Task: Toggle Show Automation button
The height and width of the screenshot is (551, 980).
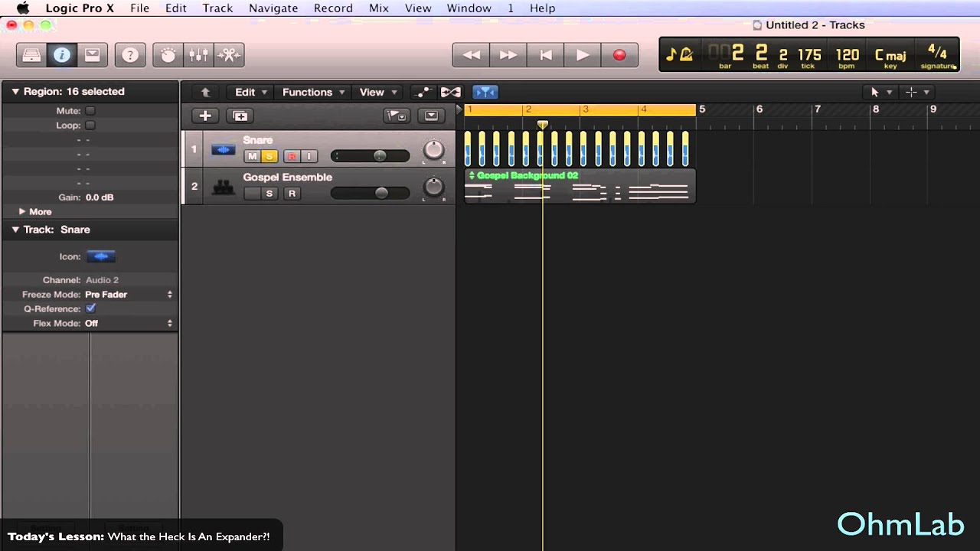Action: pyautogui.click(x=422, y=92)
